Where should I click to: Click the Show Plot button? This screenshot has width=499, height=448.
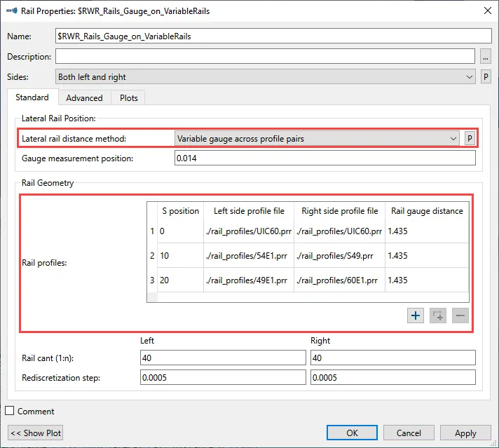coord(36,433)
